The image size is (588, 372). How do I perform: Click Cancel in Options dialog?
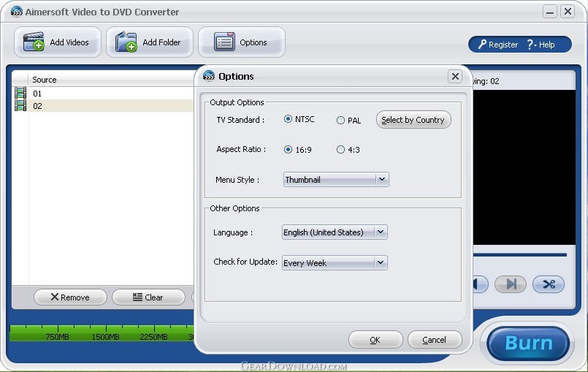tap(435, 340)
